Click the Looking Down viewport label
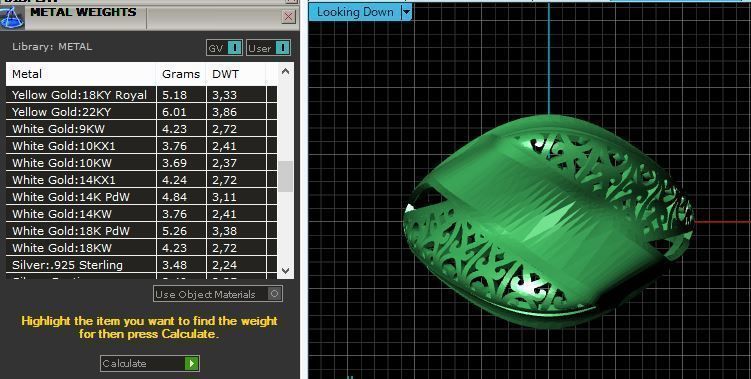751x379 pixels. pos(355,12)
